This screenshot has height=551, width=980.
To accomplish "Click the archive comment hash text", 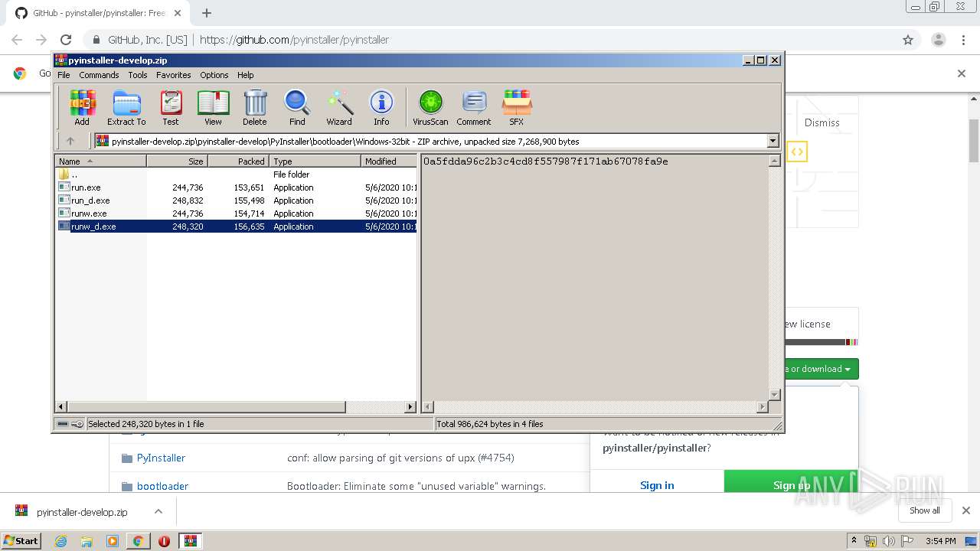I will point(545,161).
